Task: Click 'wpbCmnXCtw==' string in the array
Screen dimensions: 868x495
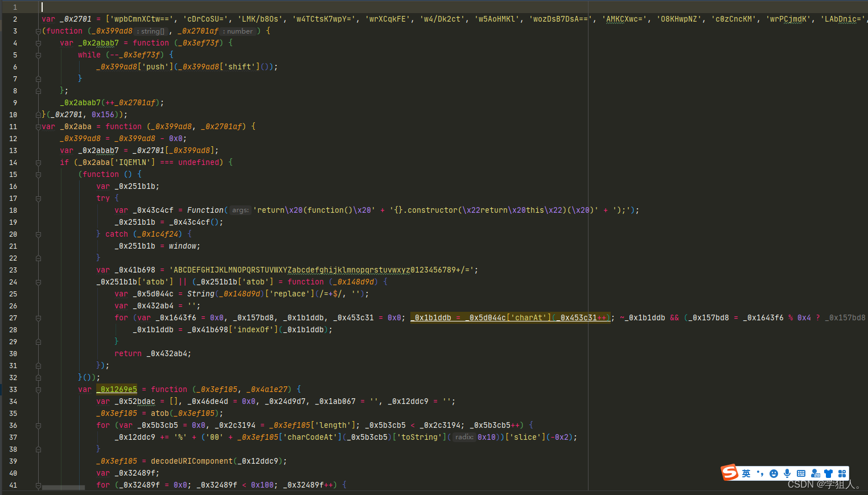Action: [142, 19]
